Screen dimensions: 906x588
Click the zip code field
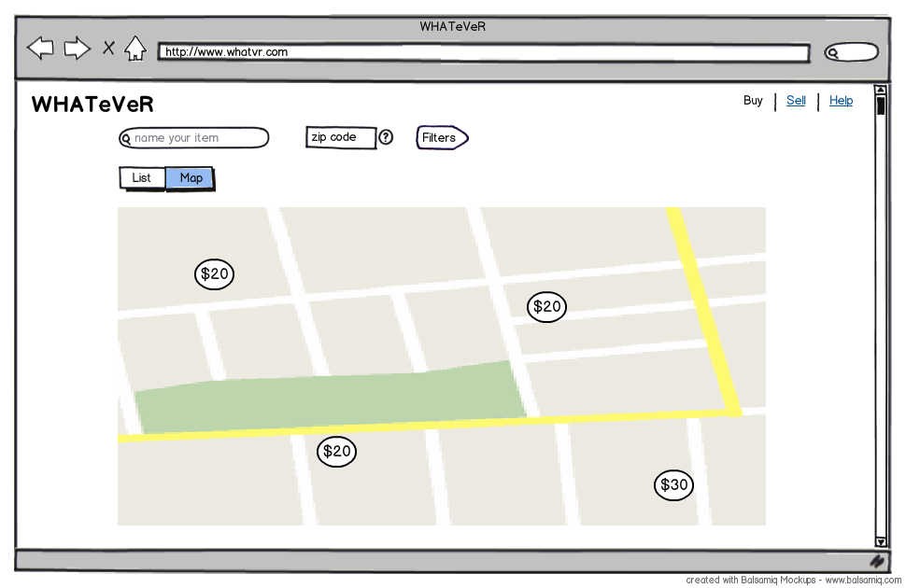(341, 137)
